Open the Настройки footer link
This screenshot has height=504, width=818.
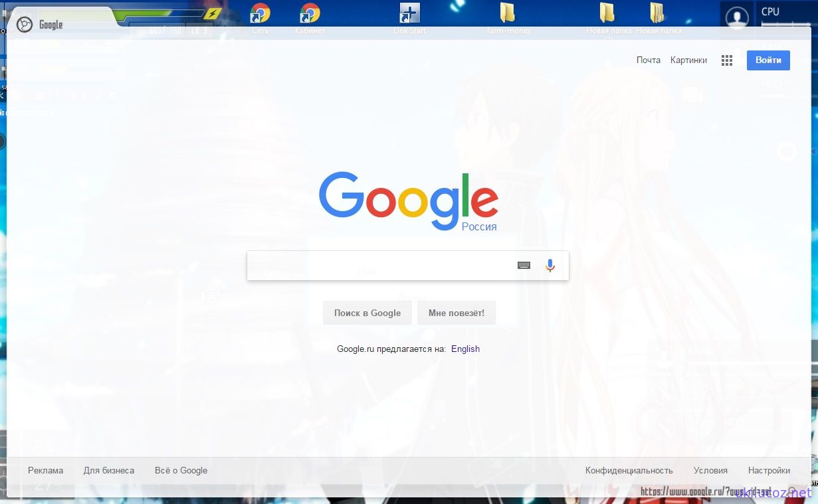(x=769, y=470)
